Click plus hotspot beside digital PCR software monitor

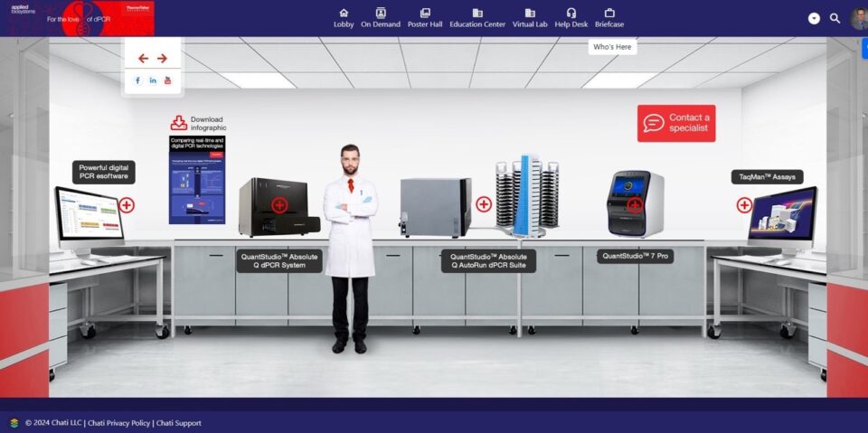[x=127, y=205]
